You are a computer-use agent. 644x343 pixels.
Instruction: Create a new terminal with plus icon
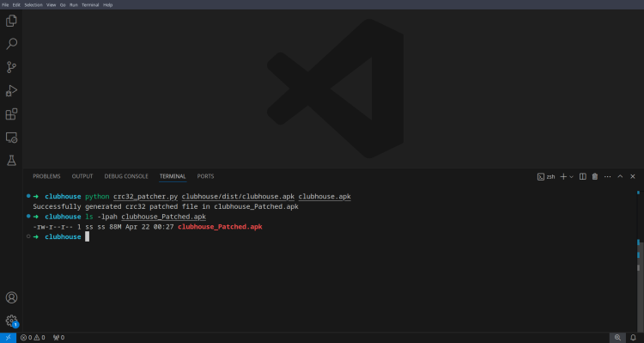[563, 177]
